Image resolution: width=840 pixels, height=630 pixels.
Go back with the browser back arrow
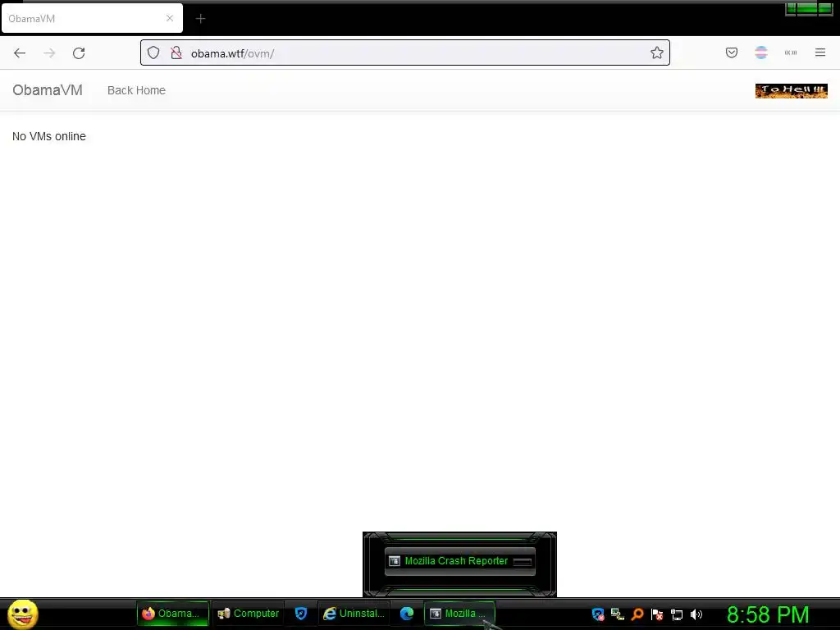click(20, 53)
